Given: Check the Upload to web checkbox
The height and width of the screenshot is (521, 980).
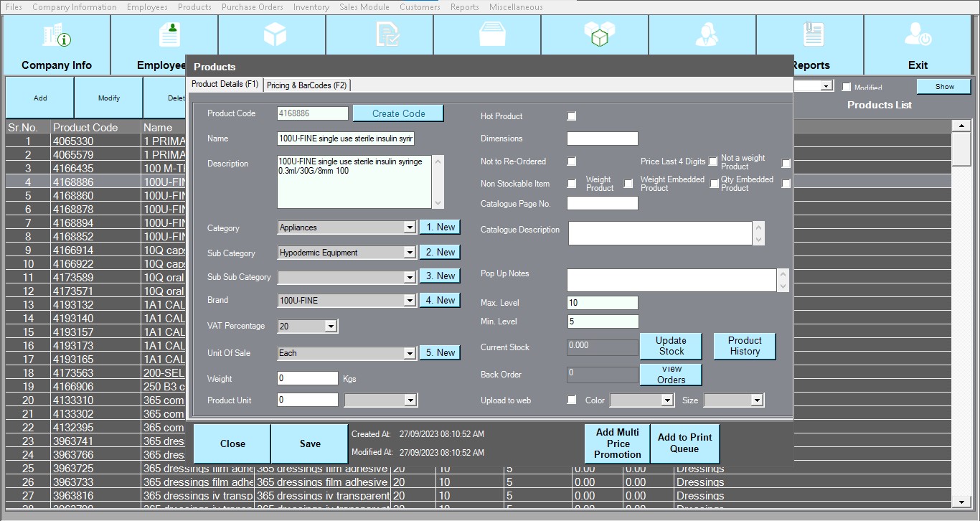Looking at the screenshot, I should [572, 400].
